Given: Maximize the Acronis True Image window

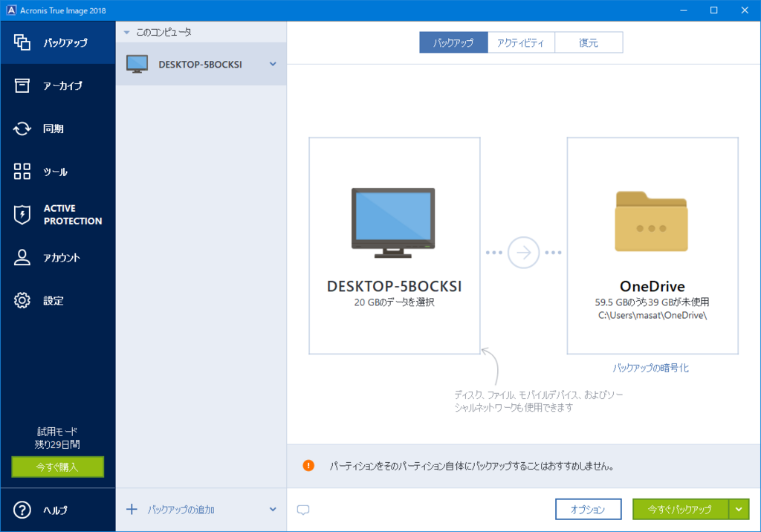Looking at the screenshot, I should tap(714, 10).
